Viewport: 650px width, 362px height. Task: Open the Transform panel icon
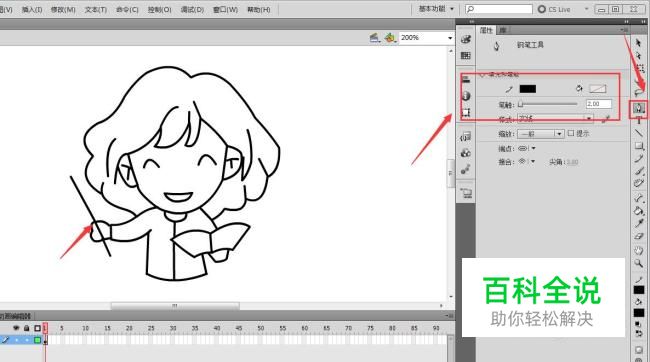coord(466,112)
